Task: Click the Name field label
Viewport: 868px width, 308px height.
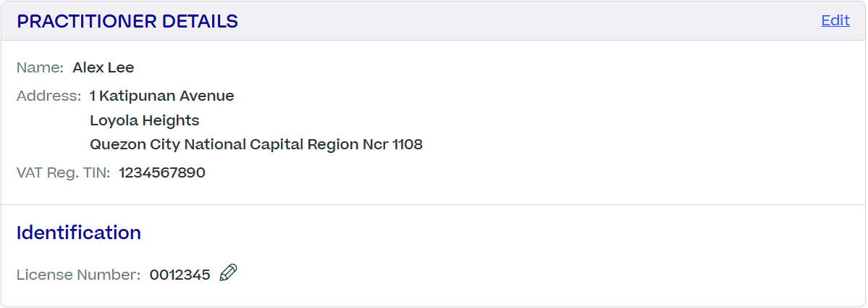Action: pyautogui.click(x=41, y=67)
